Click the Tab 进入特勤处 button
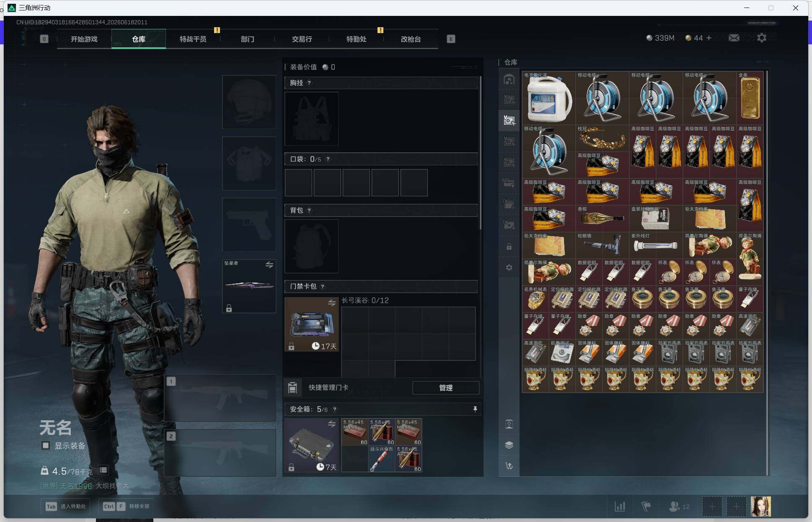The width and height of the screenshot is (812, 522). pos(66,506)
